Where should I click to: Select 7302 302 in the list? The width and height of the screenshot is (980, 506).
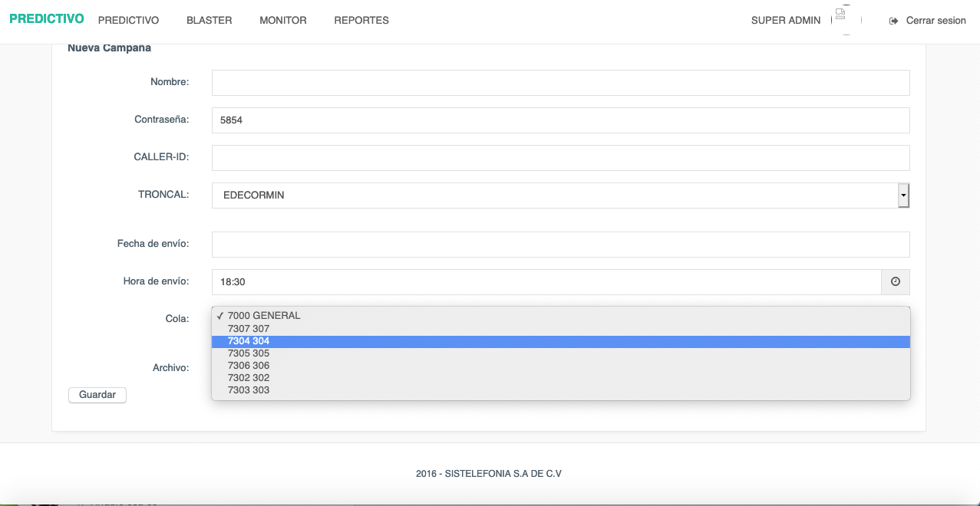[x=249, y=378]
